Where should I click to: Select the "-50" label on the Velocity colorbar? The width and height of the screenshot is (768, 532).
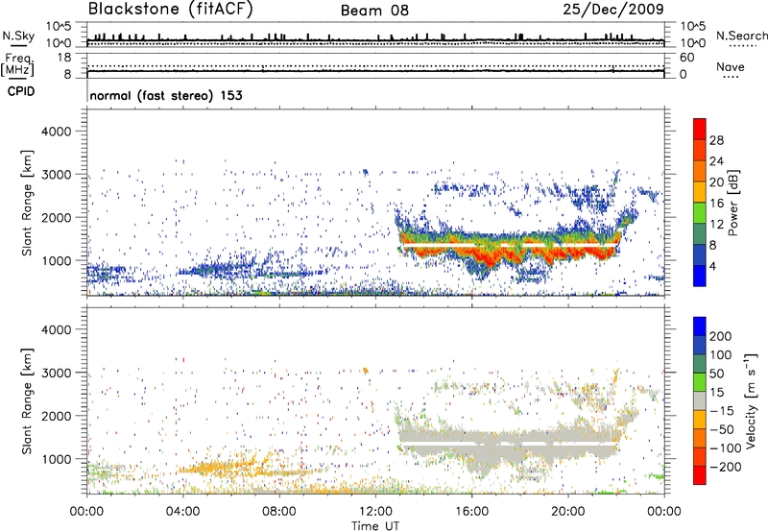coord(722,429)
